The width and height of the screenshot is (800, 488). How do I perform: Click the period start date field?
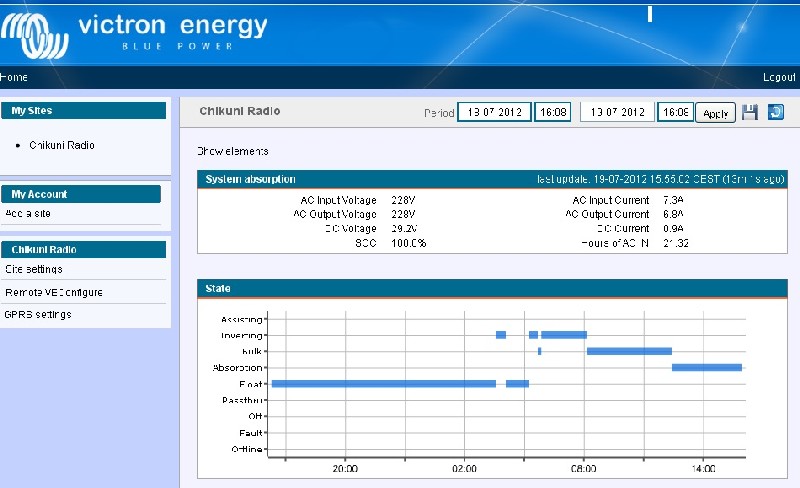coord(494,112)
